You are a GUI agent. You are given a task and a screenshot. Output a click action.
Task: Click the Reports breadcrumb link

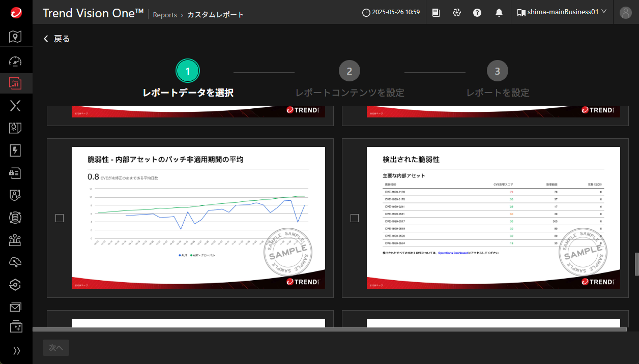165,15
